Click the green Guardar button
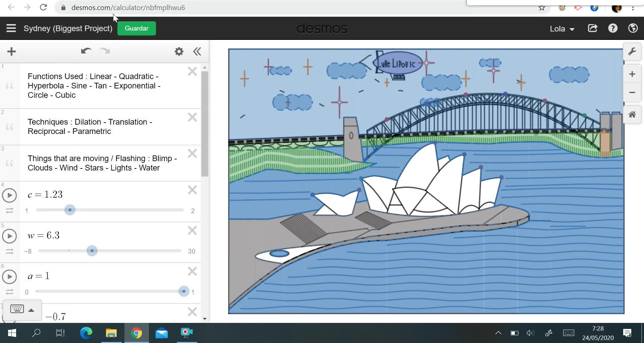644x343 pixels. click(x=137, y=28)
